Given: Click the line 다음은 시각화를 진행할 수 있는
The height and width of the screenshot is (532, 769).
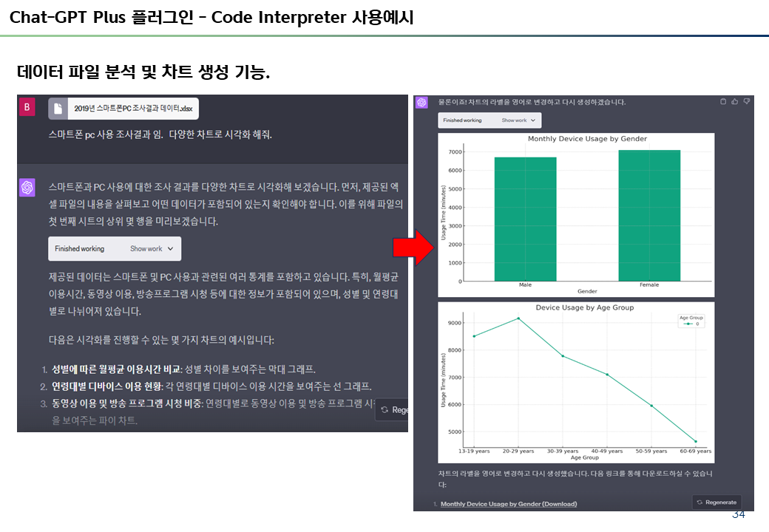Looking at the screenshot, I should tap(161, 340).
